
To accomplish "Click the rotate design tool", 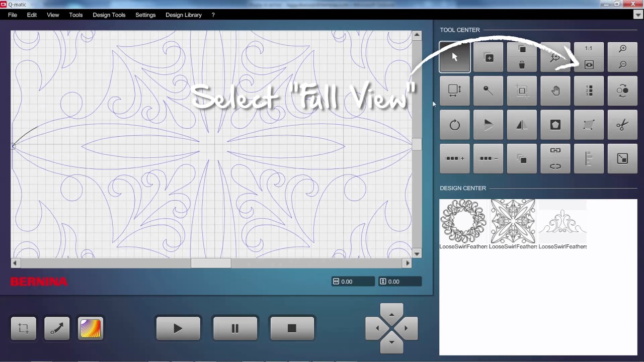I will coord(455,125).
